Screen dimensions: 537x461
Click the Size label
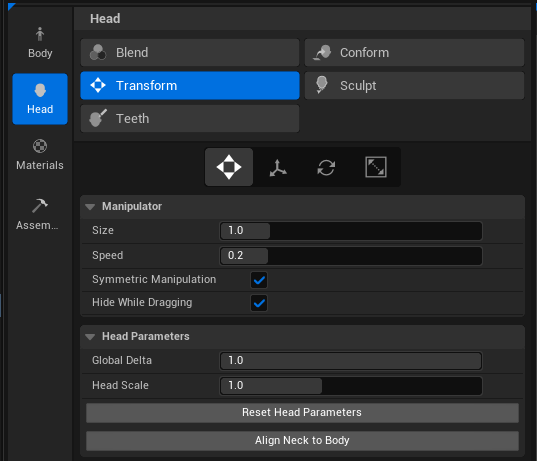pyautogui.click(x=103, y=230)
